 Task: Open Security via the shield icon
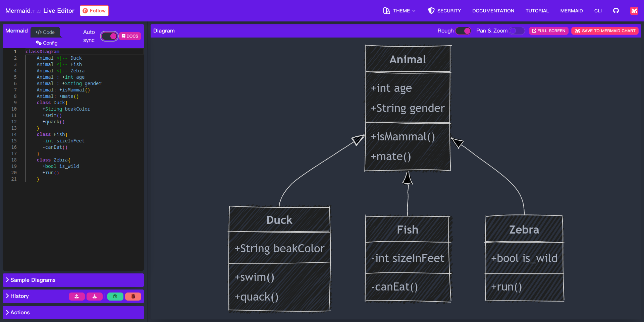(431, 11)
